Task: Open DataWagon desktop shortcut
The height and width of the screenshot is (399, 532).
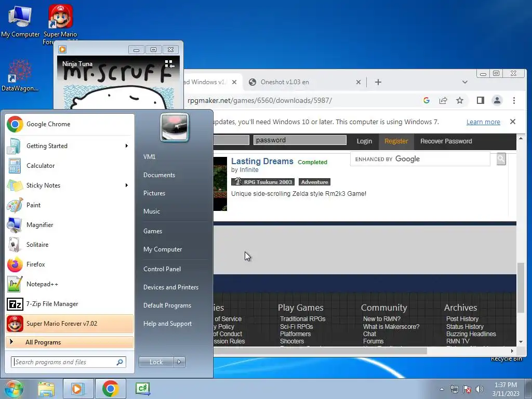Action: pyautogui.click(x=20, y=75)
